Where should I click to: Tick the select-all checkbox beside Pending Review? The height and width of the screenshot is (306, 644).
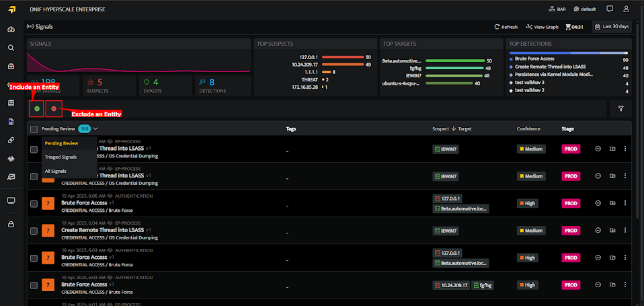point(34,129)
